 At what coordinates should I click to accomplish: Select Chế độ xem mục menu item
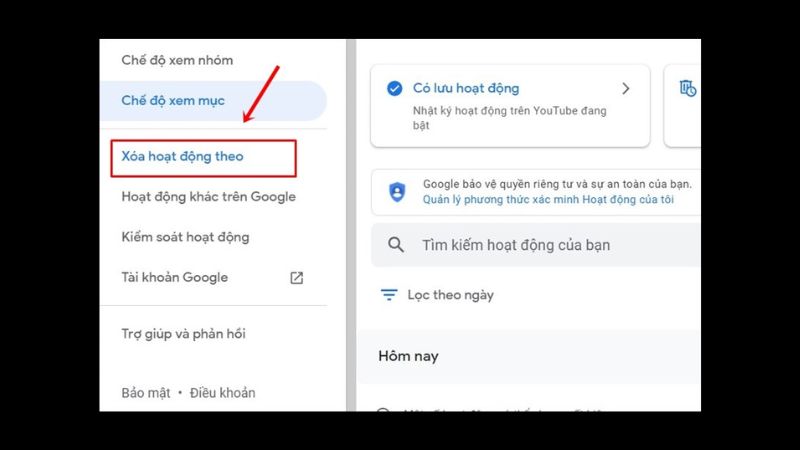click(213, 101)
